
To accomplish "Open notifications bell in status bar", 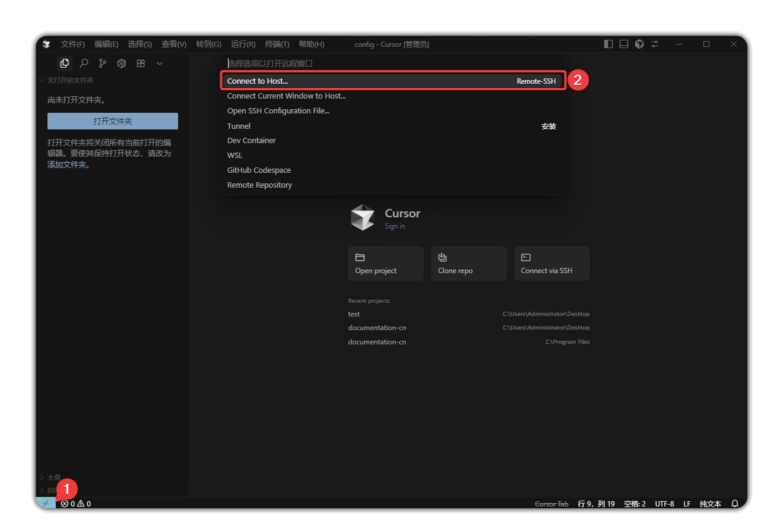I will pos(735,503).
